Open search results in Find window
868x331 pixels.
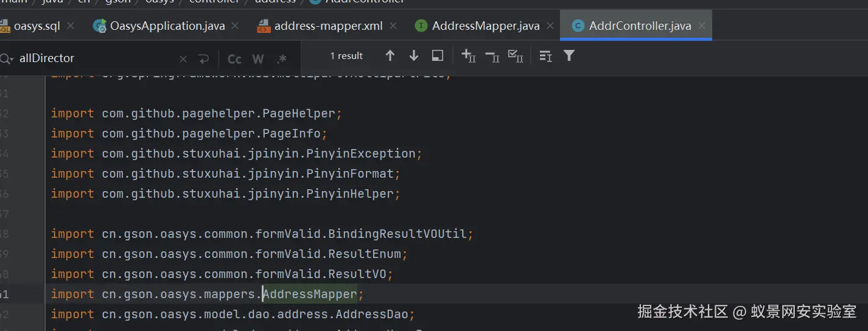437,55
